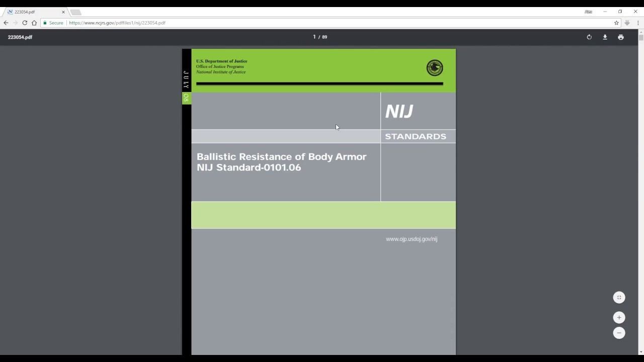The image size is (644, 362).
Task: Open a new browser tab
Action: point(75,12)
